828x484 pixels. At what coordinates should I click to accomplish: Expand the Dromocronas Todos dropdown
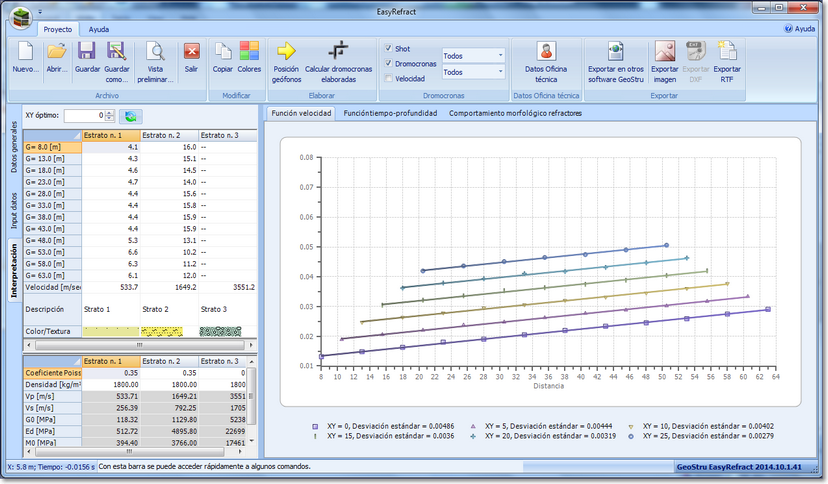tap(500, 72)
